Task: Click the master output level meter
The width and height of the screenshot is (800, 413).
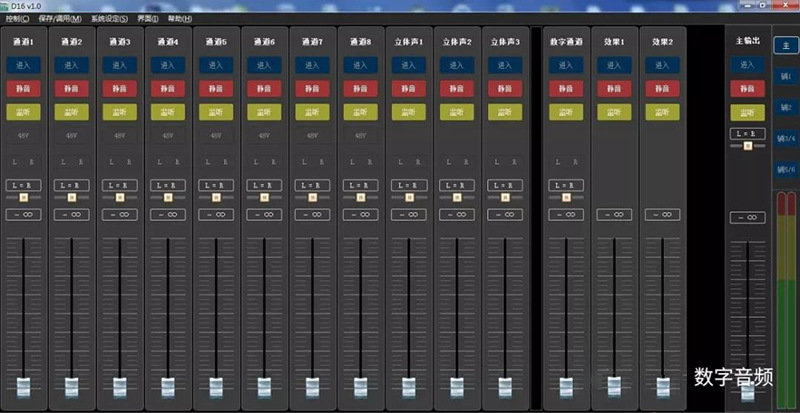Action: (x=786, y=301)
